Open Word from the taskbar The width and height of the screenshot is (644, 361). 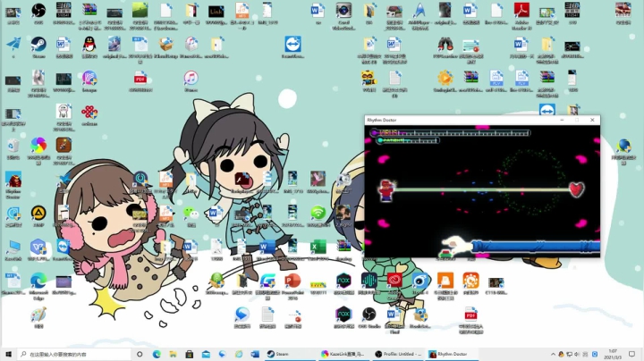pos(255,354)
